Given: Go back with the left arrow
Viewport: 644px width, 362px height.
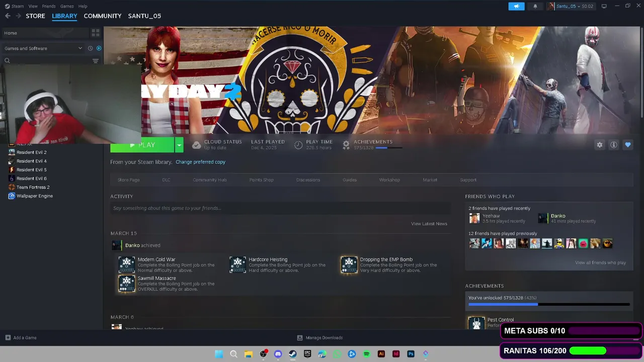Looking at the screenshot, I should click(x=8, y=16).
